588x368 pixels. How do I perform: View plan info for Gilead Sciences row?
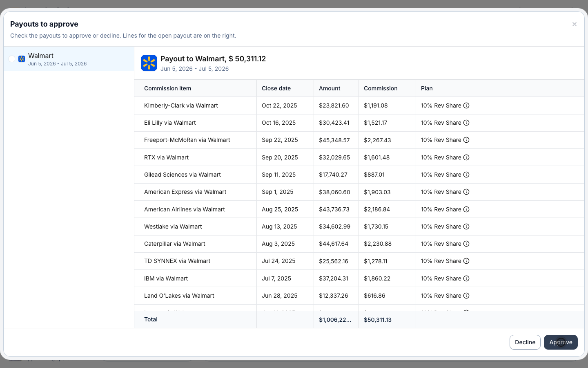466,175
